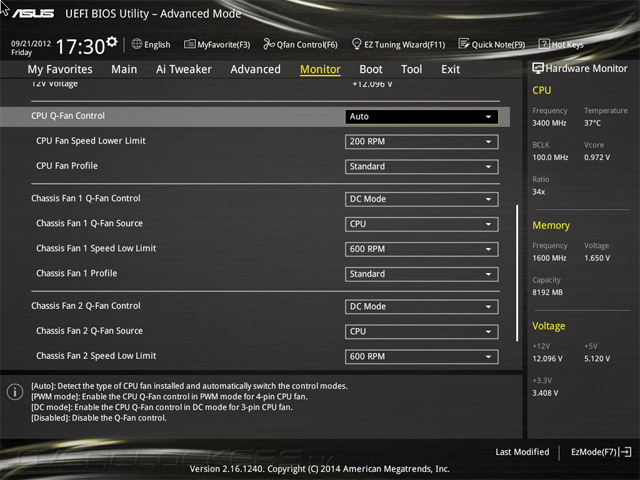Select Chassis Fan 1 Profile label
Image resolution: width=640 pixels, height=480 pixels.
point(76,273)
